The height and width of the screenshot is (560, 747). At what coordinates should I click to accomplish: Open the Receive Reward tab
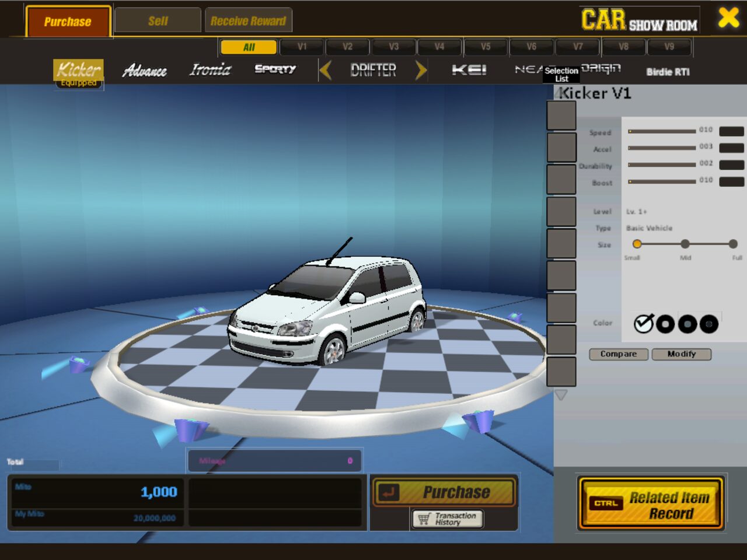pos(248,20)
